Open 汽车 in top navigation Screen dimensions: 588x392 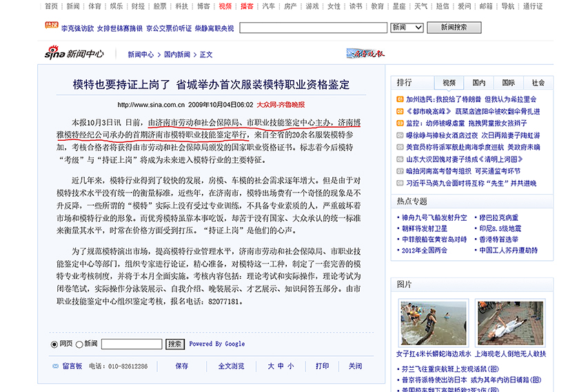(269, 6)
